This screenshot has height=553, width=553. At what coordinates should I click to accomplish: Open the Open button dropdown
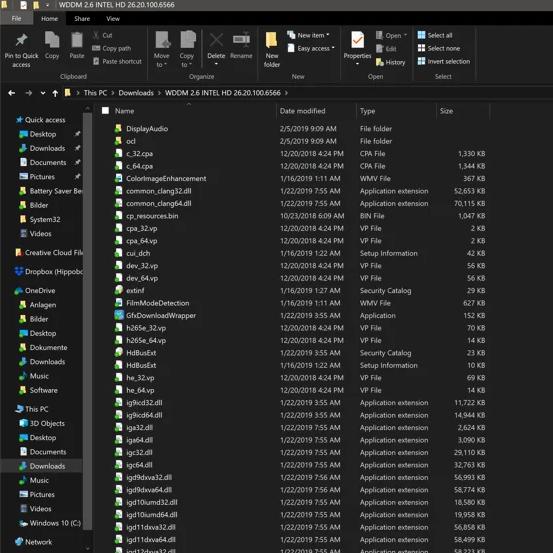[405, 35]
